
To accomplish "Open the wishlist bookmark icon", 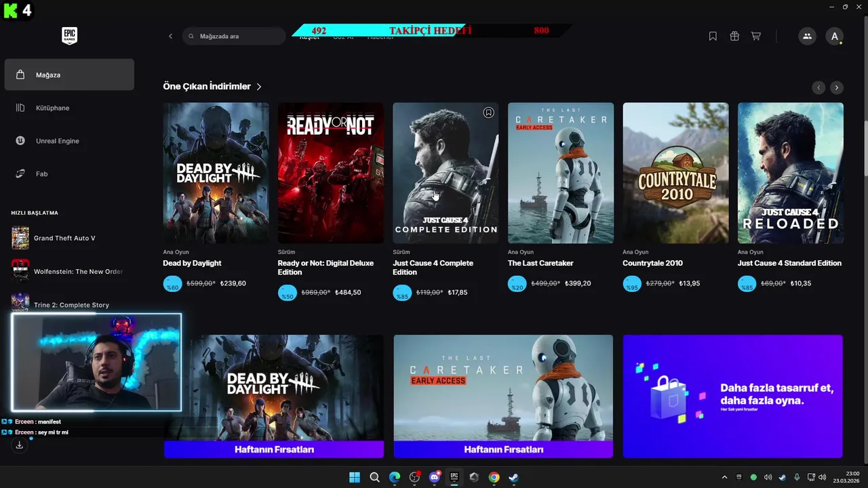I will click(x=713, y=36).
